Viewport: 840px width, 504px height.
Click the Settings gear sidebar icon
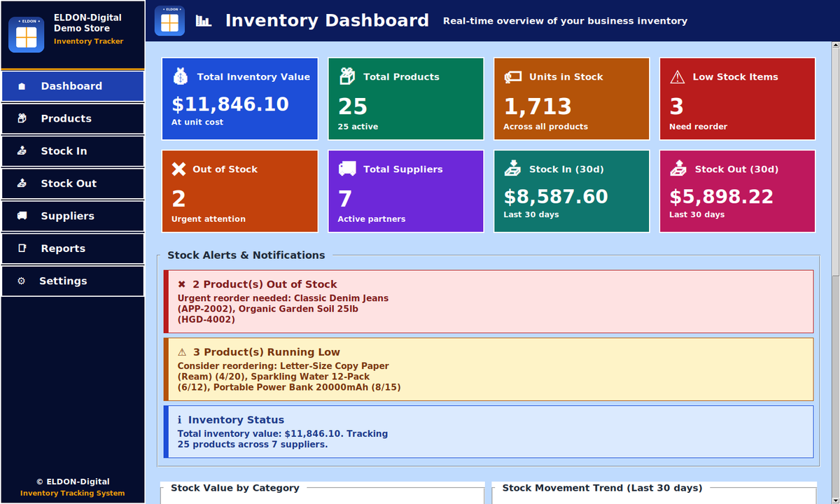(x=21, y=281)
